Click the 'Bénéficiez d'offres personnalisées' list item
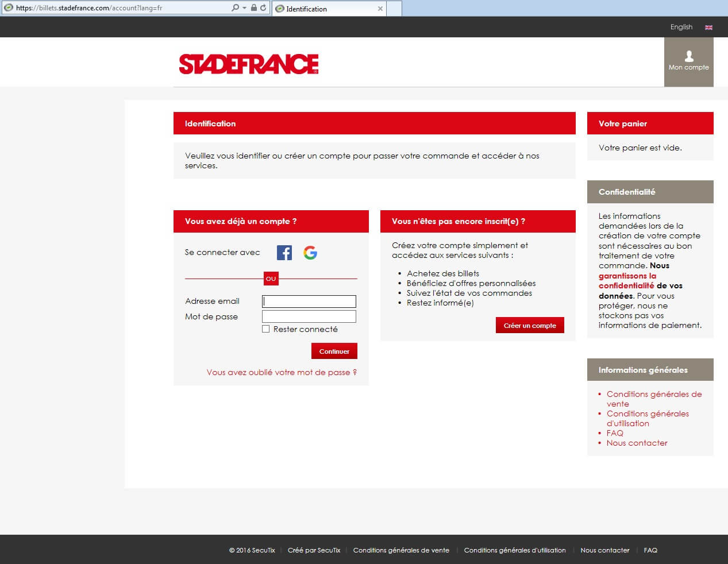 (x=471, y=283)
